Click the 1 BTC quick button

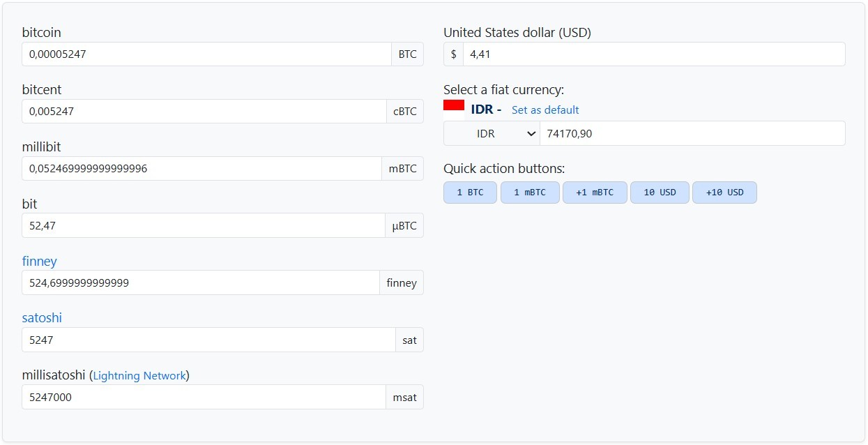tap(470, 193)
